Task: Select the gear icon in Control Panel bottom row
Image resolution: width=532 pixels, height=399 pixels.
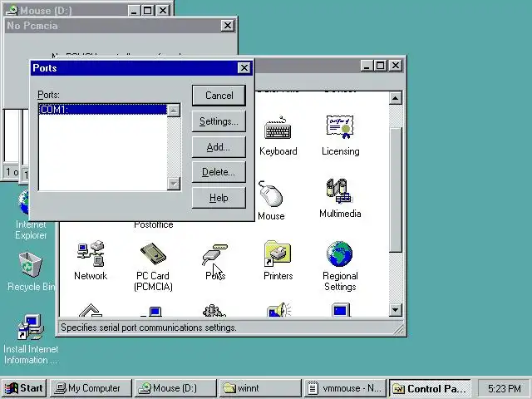Action: tap(214, 310)
